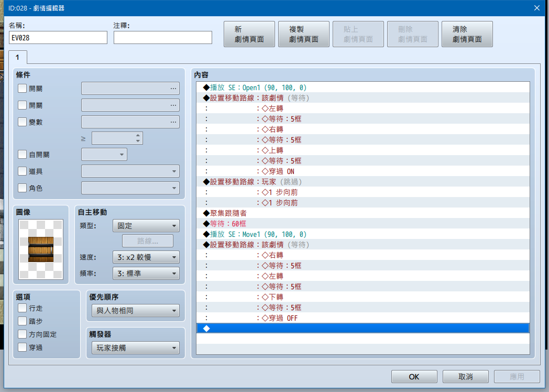This screenshot has width=549, height=392.
Task: Select the 穿過 OFF route line
Action: point(363,318)
